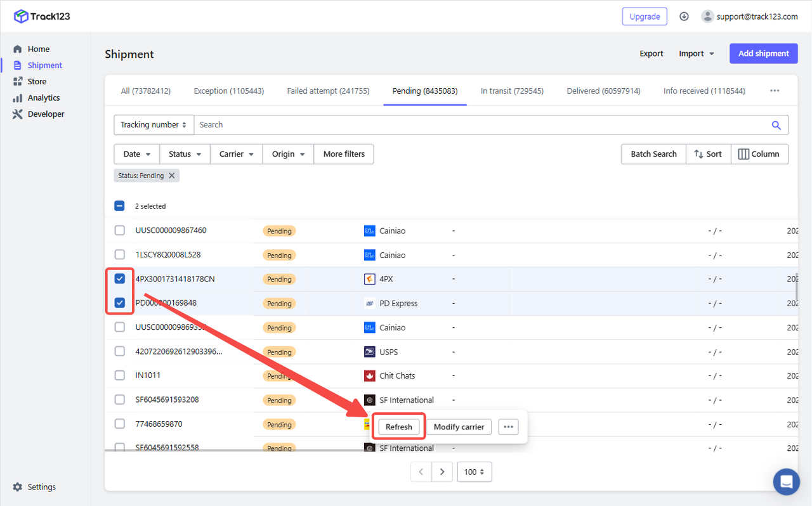Switch to the All tab
Screen dimensions: 812x506
146,91
